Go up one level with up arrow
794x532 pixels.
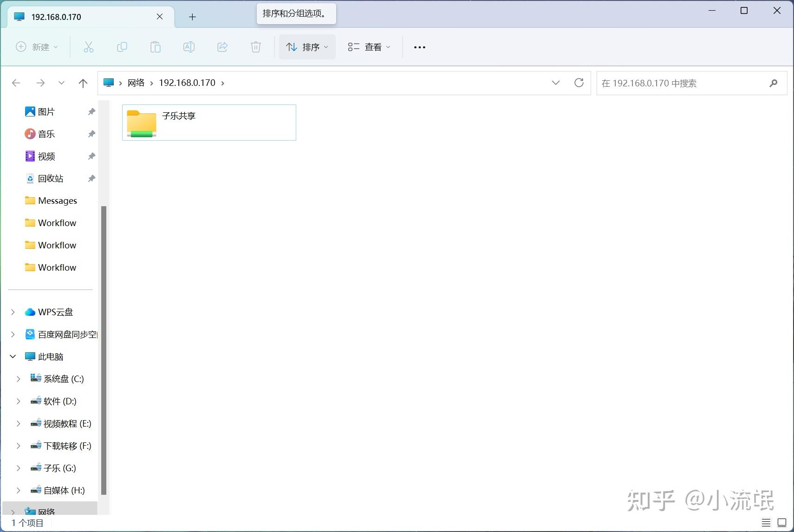pyautogui.click(x=83, y=83)
